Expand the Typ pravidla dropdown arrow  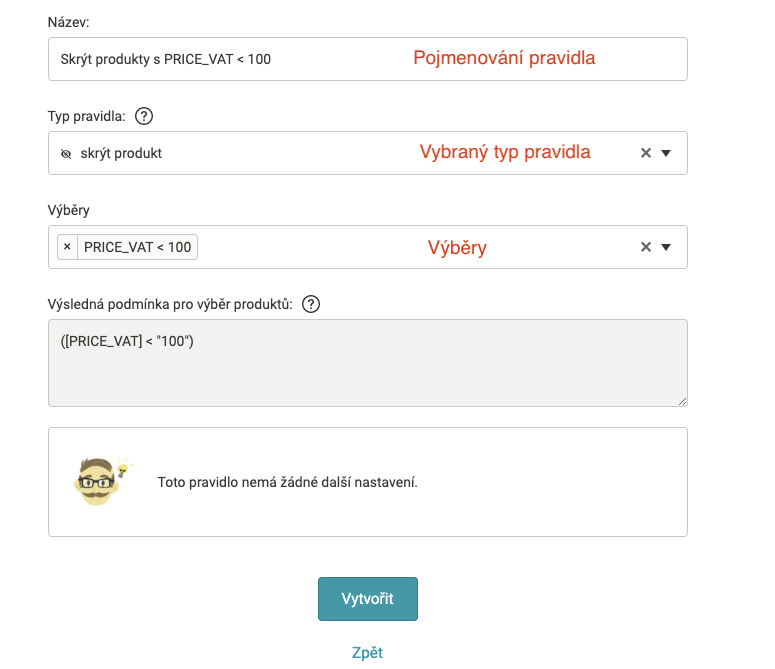pyautogui.click(x=667, y=153)
